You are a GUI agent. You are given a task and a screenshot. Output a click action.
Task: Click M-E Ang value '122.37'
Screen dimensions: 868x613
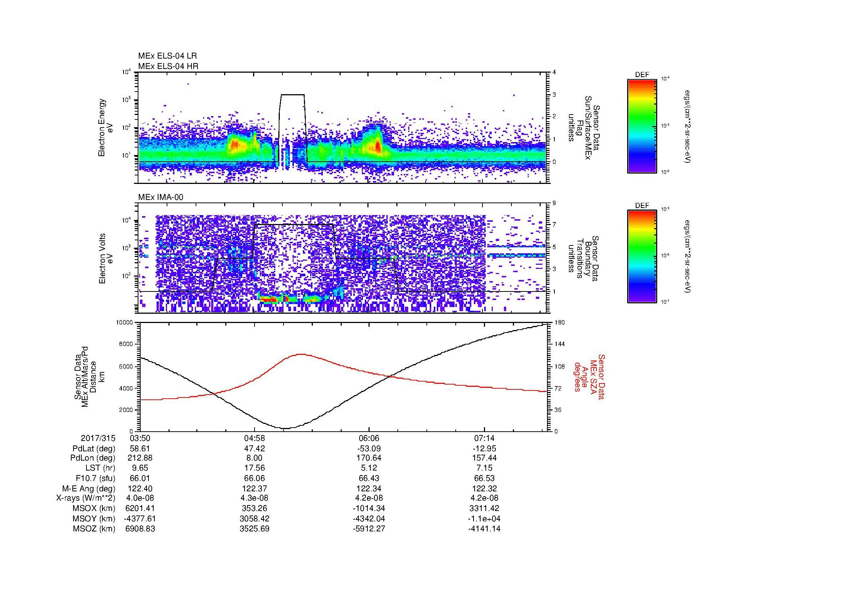pos(255,489)
